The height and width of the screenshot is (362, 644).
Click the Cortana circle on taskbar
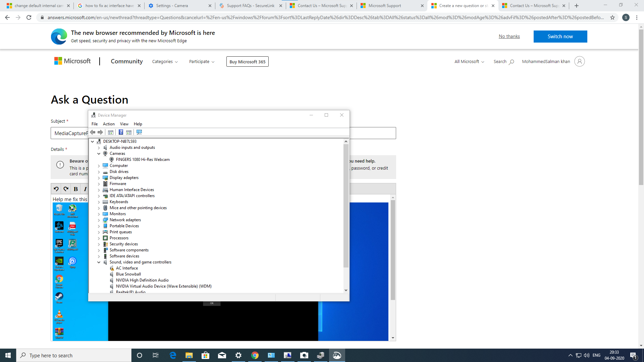click(140, 355)
